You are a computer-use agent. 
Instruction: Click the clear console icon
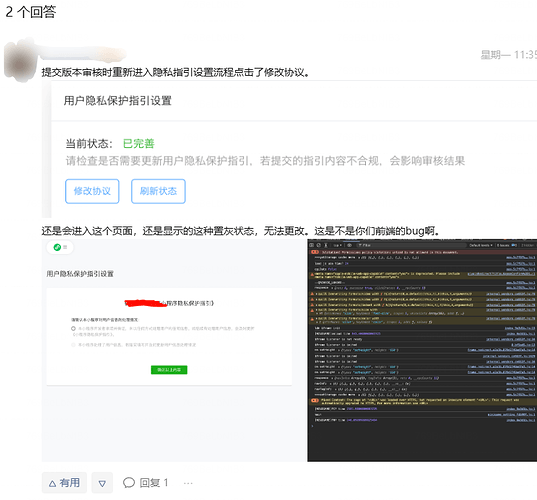click(319, 245)
